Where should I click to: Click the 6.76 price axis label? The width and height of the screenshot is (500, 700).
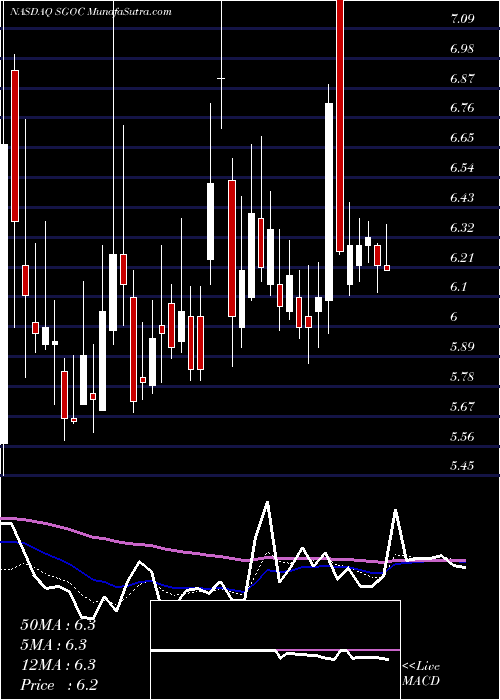tap(462, 108)
